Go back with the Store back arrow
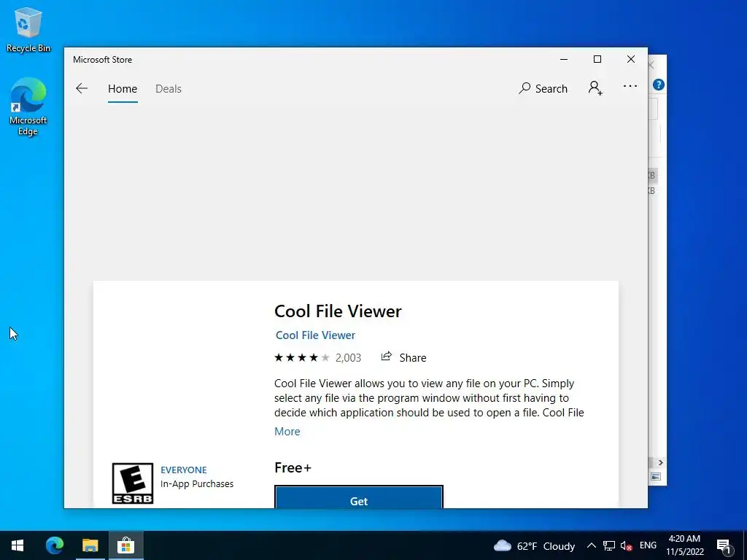Screen dimensions: 747x560 click(82, 88)
